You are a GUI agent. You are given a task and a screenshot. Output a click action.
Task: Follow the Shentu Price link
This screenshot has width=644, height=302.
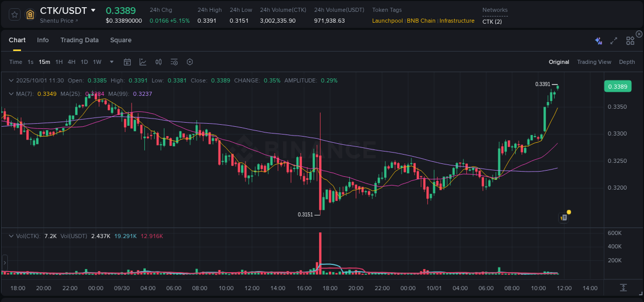coord(57,21)
